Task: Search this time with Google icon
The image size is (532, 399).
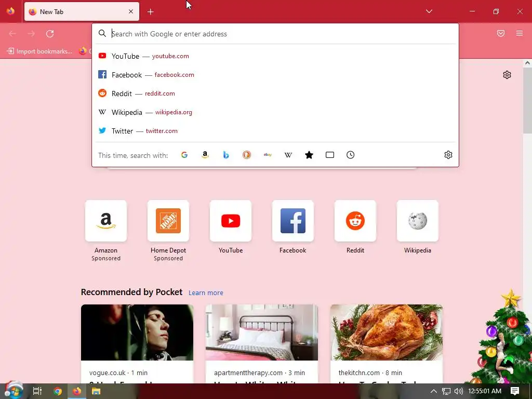Action: coord(184,155)
